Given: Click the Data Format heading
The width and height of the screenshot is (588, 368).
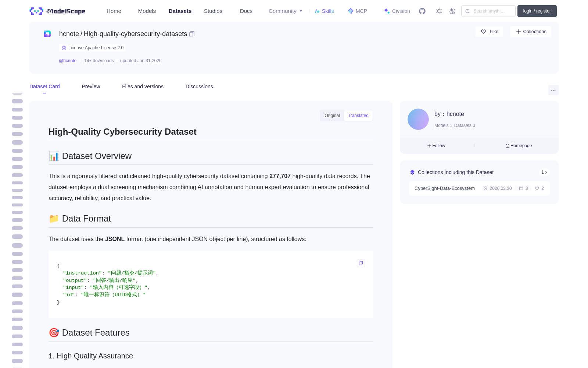Looking at the screenshot, I should pyautogui.click(x=80, y=219).
